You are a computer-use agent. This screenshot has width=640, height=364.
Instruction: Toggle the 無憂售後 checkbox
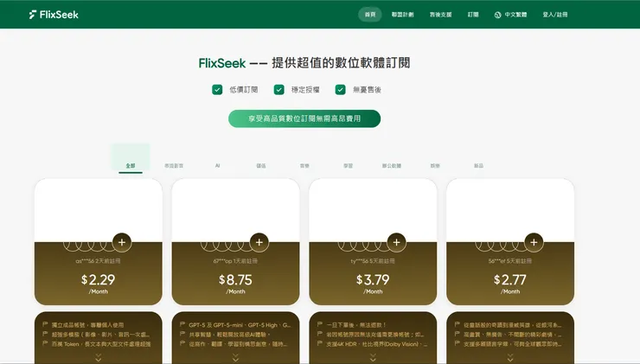tap(341, 90)
